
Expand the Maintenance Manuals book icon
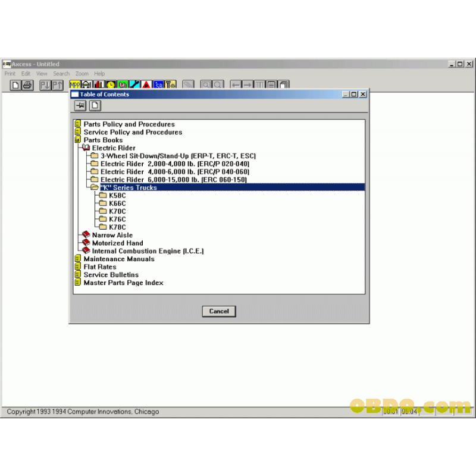78,259
